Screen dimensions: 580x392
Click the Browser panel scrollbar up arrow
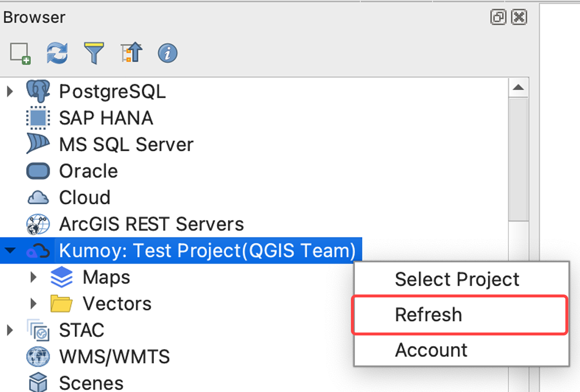(x=519, y=88)
